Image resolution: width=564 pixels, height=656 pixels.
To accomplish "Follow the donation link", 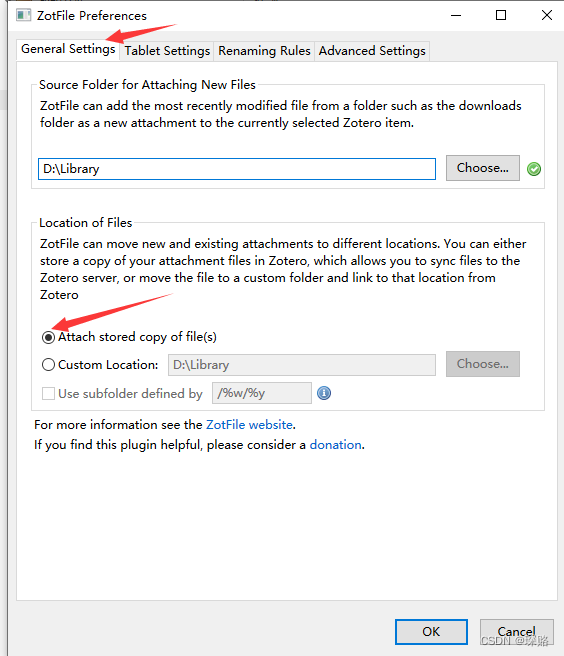I will (336, 445).
